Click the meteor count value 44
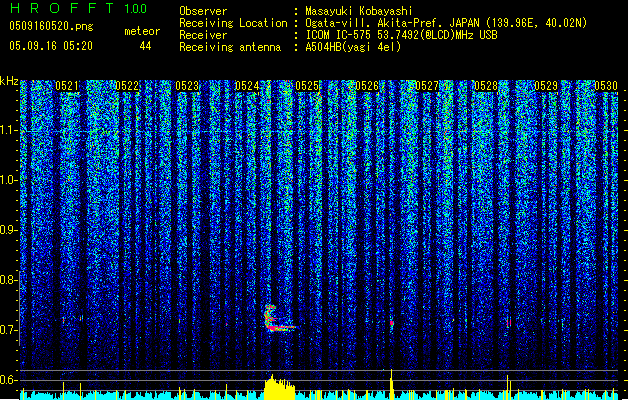Image resolution: width=629 pixels, height=400 pixels. (145, 46)
